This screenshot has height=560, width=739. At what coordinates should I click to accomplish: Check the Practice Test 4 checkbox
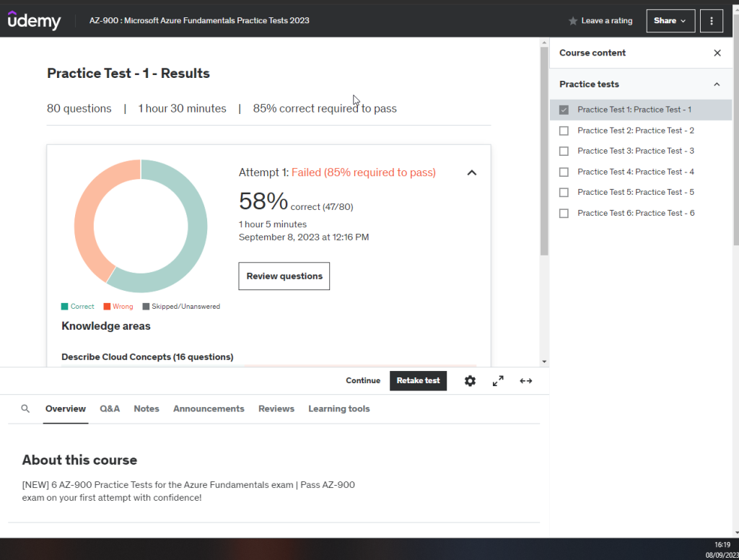pos(564,172)
